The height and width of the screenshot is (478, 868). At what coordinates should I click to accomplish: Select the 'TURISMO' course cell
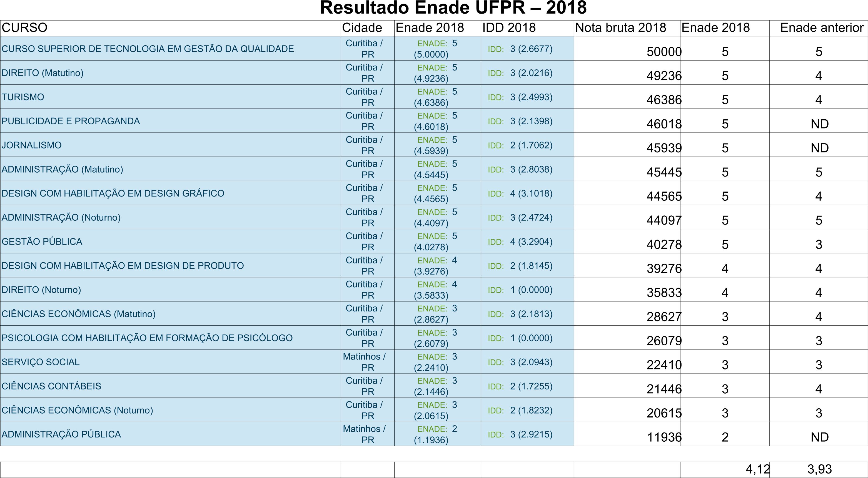[171, 97]
